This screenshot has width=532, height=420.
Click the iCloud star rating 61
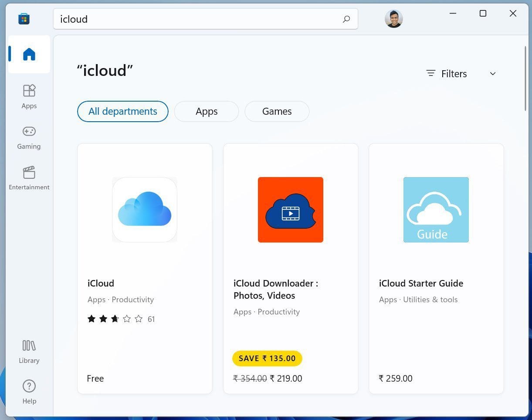(x=121, y=319)
